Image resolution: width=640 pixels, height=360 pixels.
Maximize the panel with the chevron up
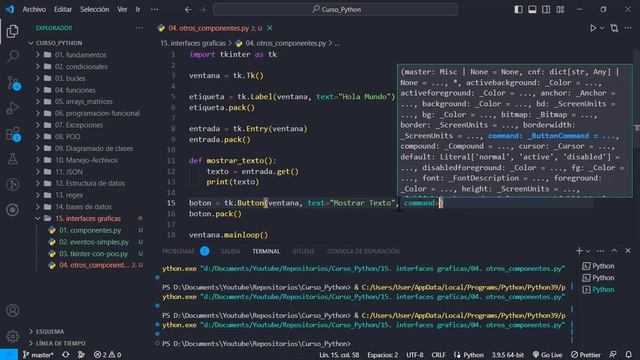tap(614, 251)
